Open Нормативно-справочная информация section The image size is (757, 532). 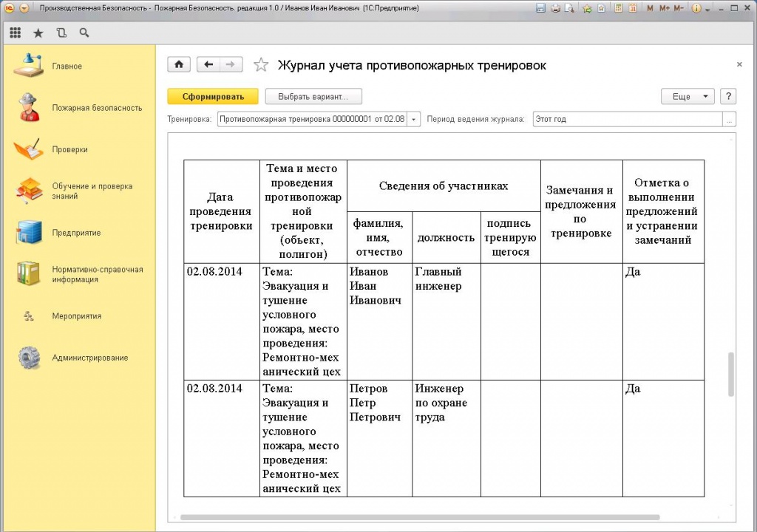[x=80, y=274]
